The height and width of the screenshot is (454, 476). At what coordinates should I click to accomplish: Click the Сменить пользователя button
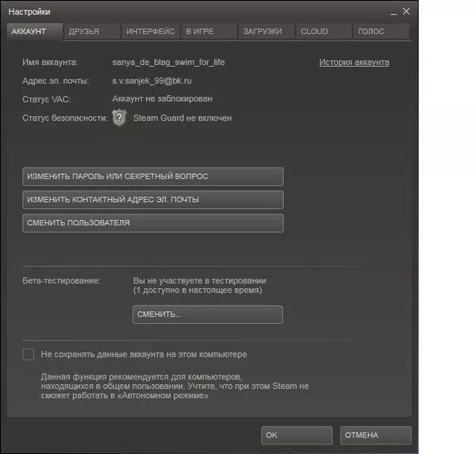[153, 223]
